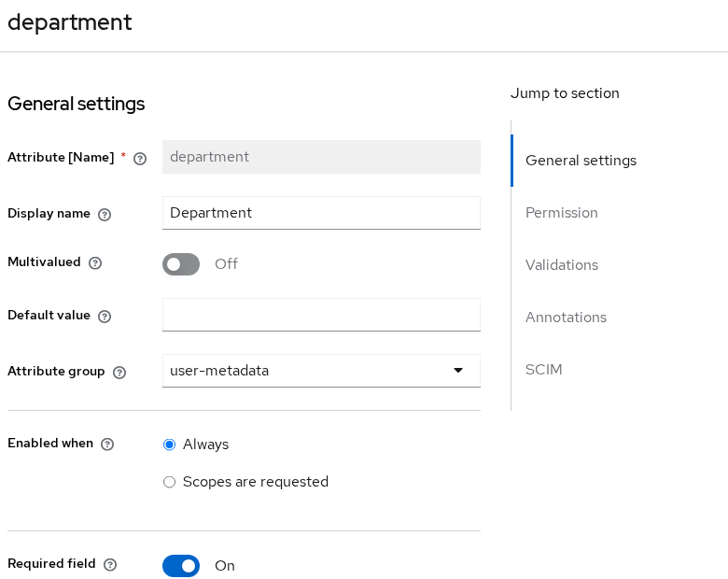Image resolution: width=728 pixels, height=579 pixels.
Task: Jump to Permission section
Action: 561,213
